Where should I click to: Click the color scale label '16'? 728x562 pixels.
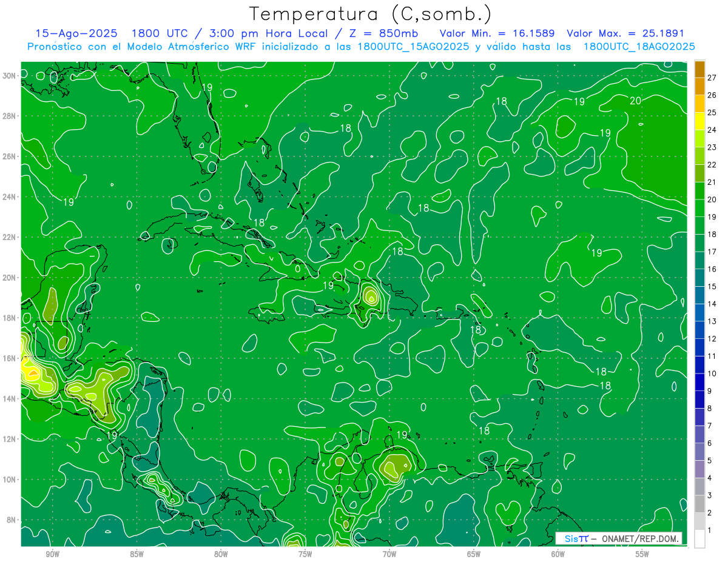coord(712,269)
